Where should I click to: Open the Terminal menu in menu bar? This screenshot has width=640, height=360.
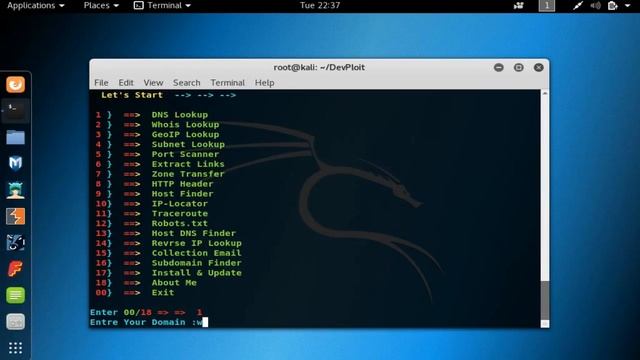[x=228, y=83]
